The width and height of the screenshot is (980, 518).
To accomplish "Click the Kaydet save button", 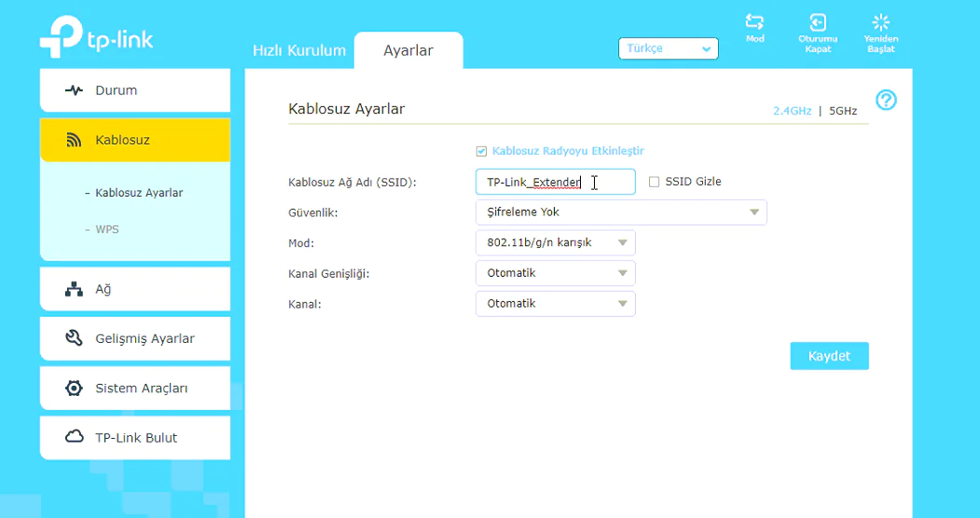I will [829, 356].
